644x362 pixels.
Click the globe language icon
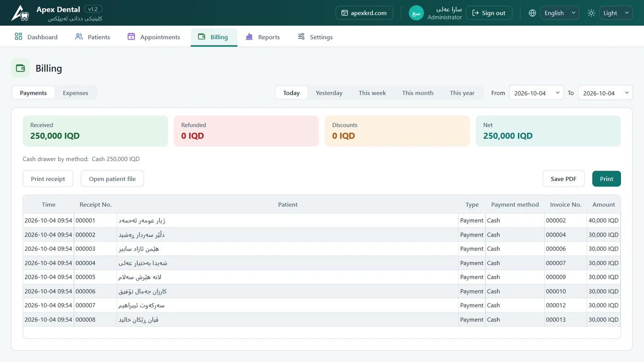coord(532,13)
